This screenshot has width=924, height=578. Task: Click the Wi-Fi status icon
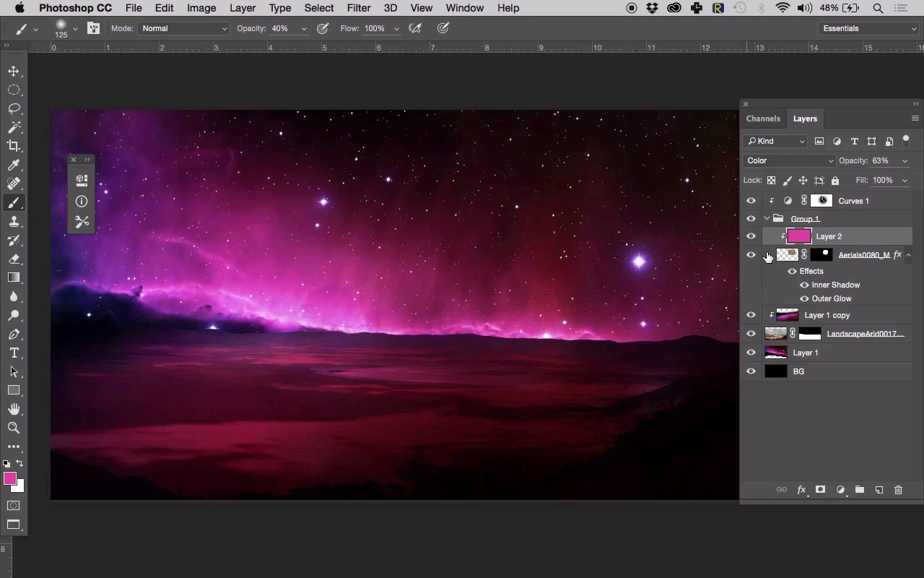(x=783, y=8)
